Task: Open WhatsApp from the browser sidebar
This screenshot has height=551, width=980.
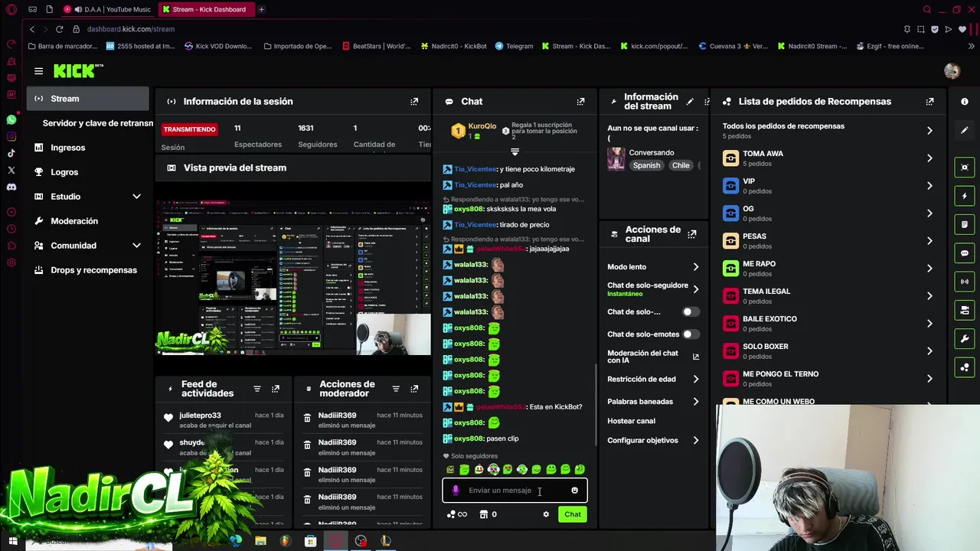Action: coord(11,120)
